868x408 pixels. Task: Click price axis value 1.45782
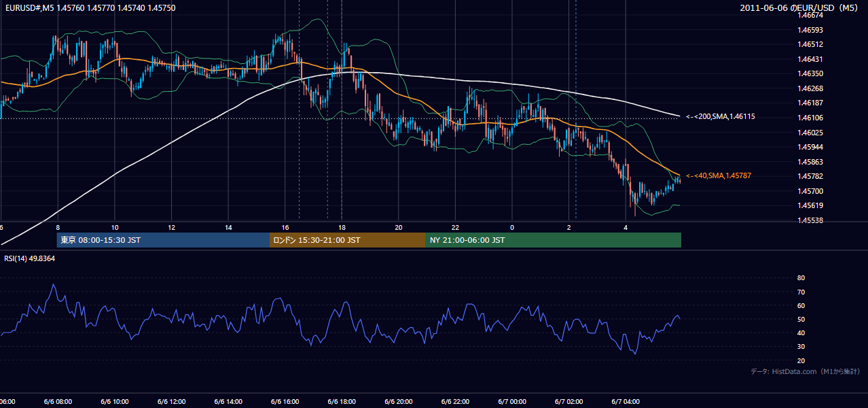(811, 176)
